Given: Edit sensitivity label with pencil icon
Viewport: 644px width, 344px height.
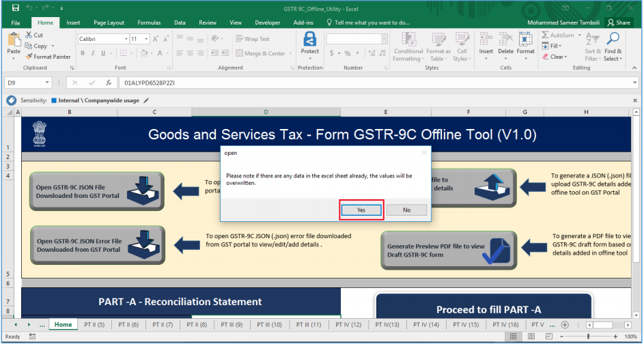Looking at the screenshot, I should click(146, 100).
